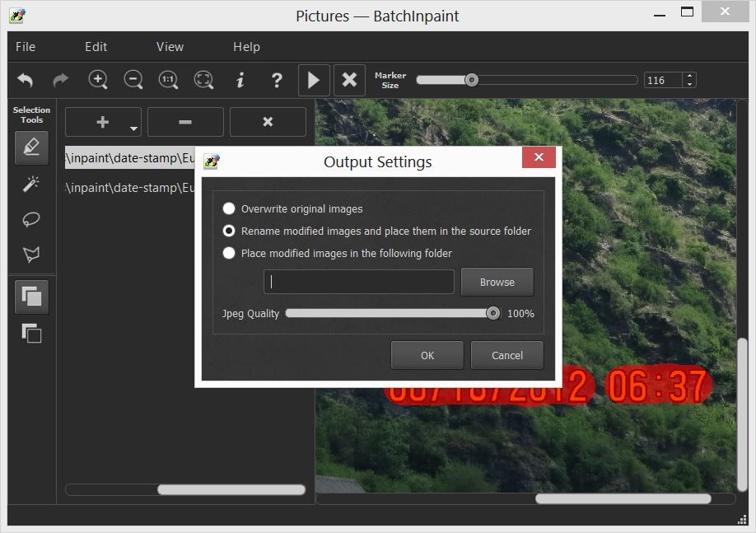The width and height of the screenshot is (756, 533).
Task: Select the Marker pen selection tool
Action: (x=30, y=147)
